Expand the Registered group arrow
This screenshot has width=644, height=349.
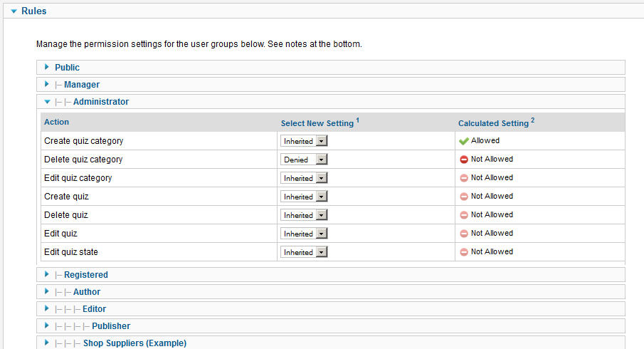click(x=47, y=274)
